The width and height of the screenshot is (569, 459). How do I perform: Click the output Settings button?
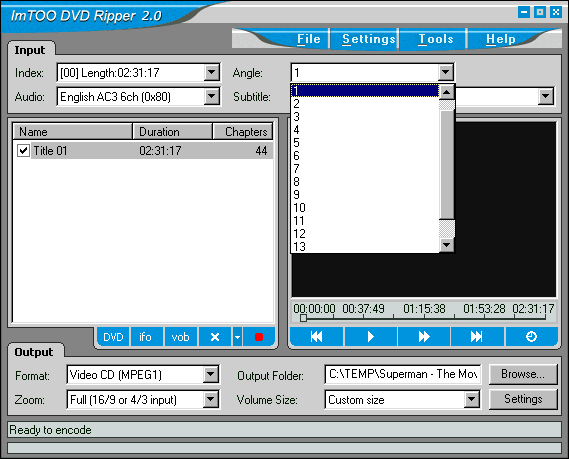tap(523, 399)
